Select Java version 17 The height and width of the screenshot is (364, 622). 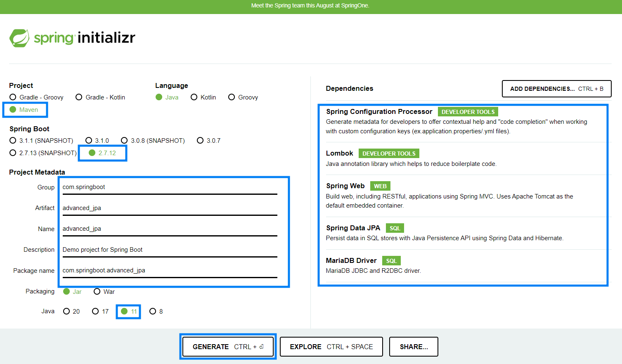point(100,312)
